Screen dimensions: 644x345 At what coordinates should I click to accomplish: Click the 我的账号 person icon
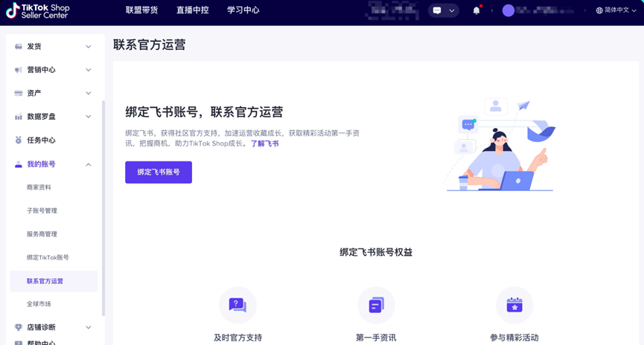click(19, 164)
